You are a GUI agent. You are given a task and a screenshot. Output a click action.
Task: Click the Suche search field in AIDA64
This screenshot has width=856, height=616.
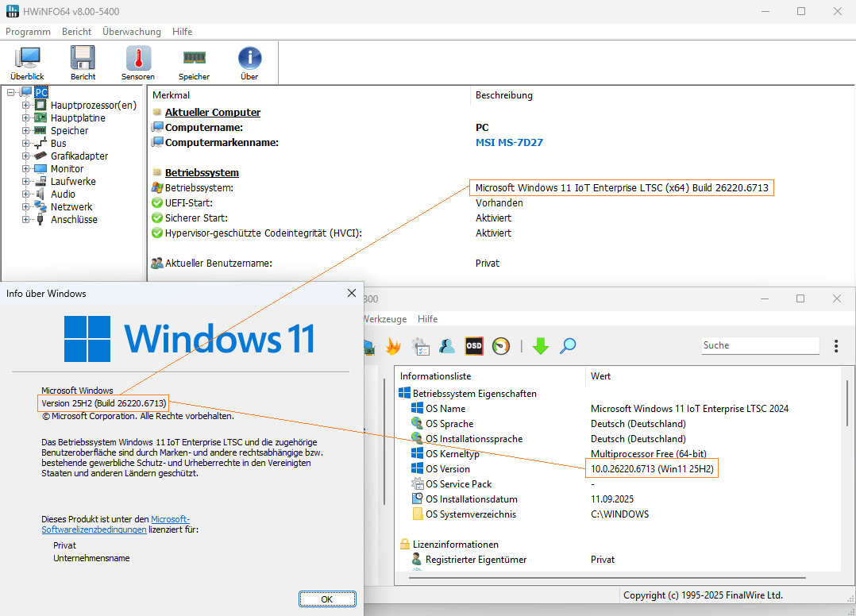(x=761, y=345)
